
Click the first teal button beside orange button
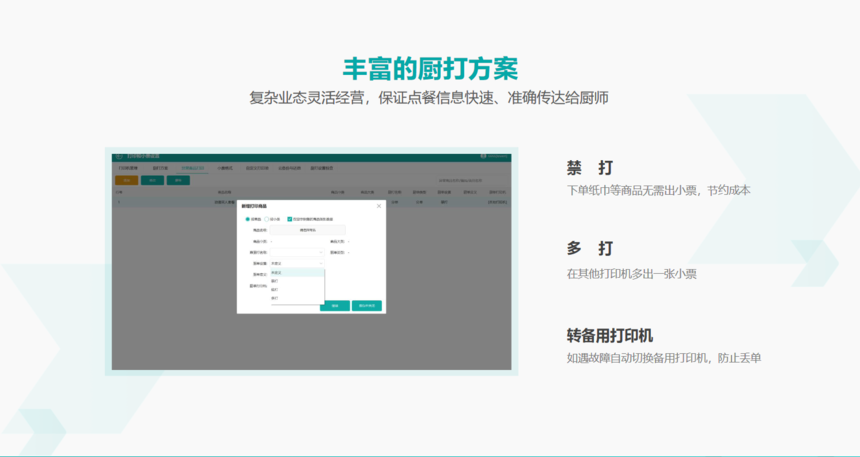(152, 180)
